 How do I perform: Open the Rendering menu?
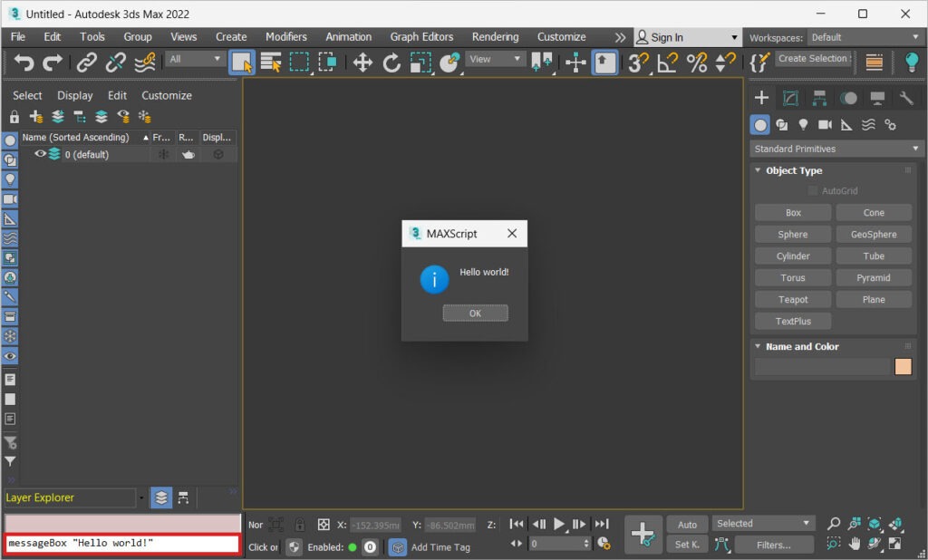tap(495, 37)
